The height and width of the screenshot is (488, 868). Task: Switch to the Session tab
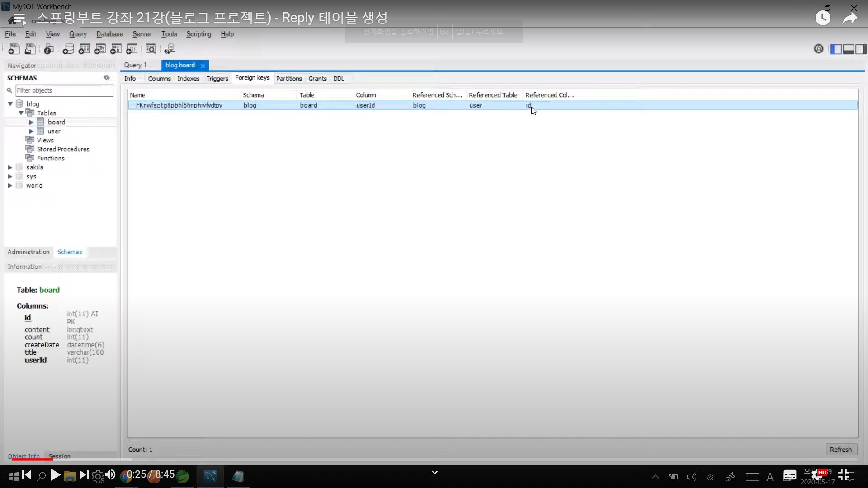coord(59,456)
